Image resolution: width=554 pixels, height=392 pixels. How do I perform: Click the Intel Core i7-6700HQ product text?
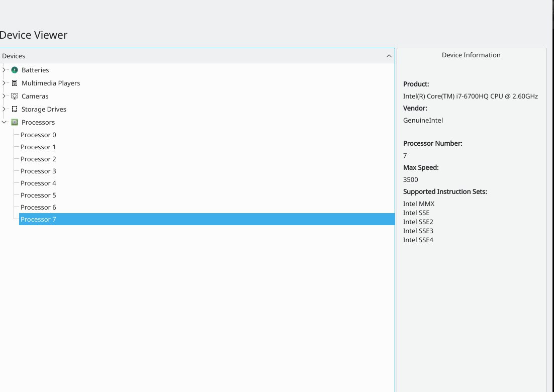point(470,96)
